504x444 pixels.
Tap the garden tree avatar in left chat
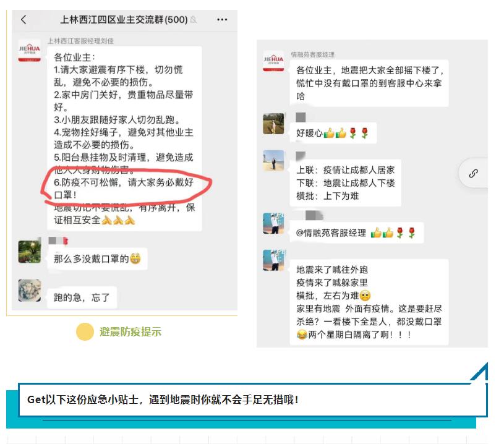pos(30,252)
